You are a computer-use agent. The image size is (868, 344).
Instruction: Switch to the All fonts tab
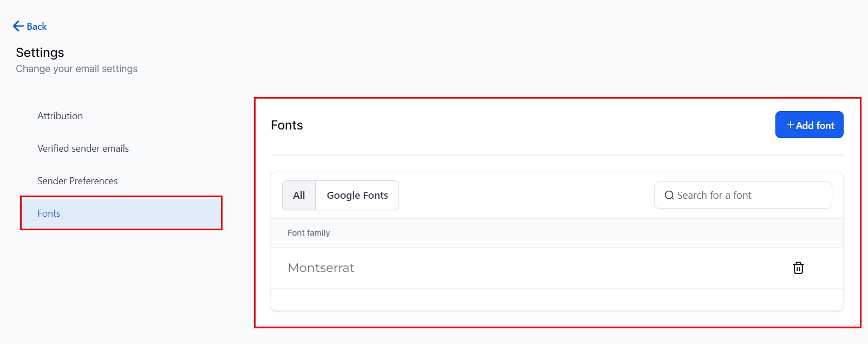[x=299, y=196]
